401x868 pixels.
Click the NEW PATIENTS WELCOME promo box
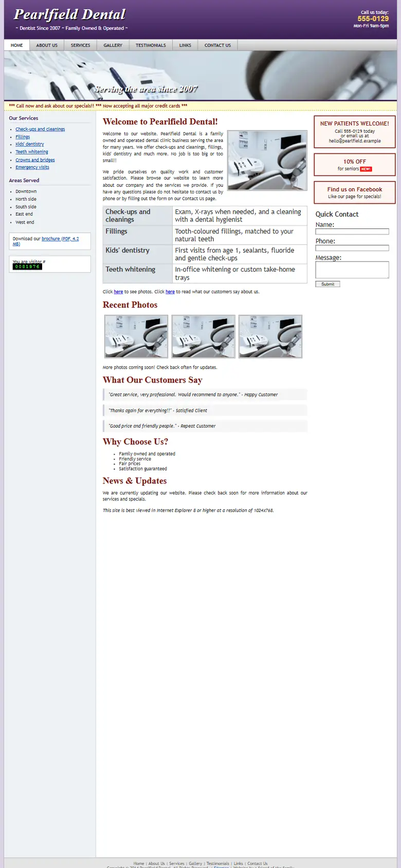tap(355, 132)
